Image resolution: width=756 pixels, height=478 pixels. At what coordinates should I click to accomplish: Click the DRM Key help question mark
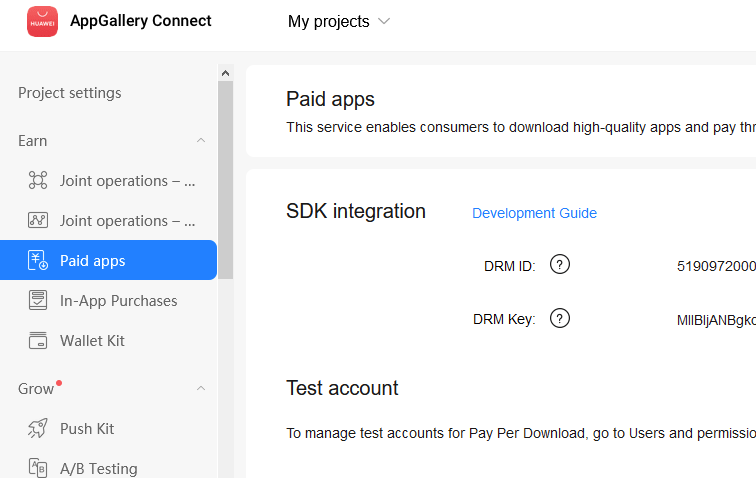pyautogui.click(x=560, y=319)
